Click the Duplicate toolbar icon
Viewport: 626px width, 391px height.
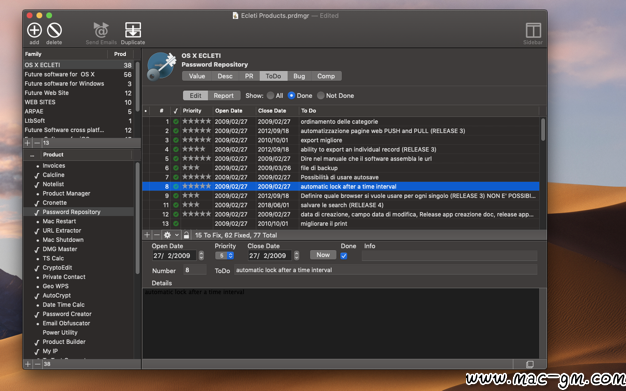coord(133,30)
